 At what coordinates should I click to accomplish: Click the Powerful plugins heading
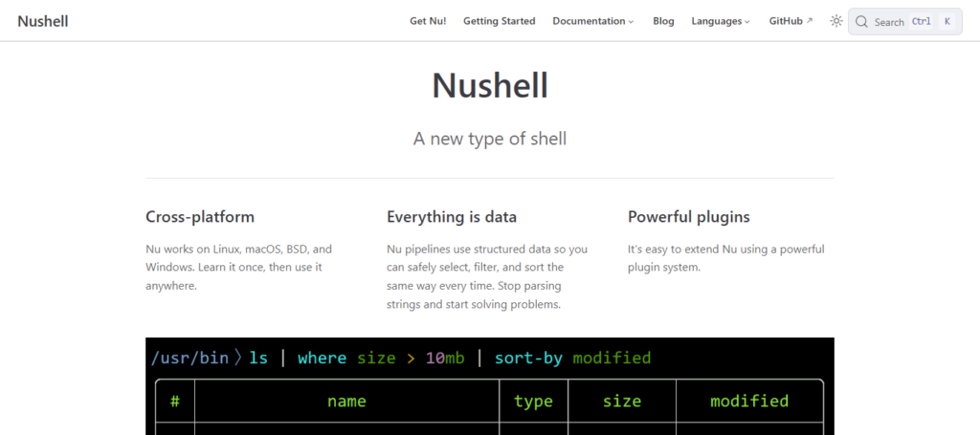[689, 217]
